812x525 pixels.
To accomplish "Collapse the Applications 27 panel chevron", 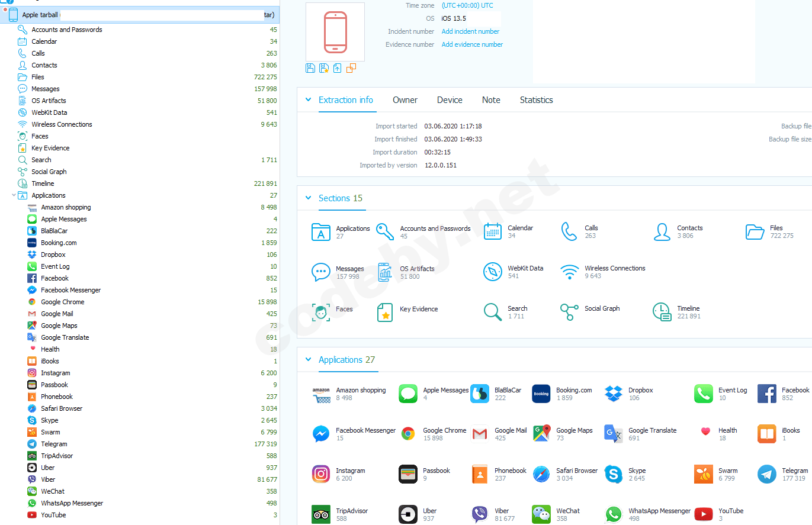I will coord(308,360).
